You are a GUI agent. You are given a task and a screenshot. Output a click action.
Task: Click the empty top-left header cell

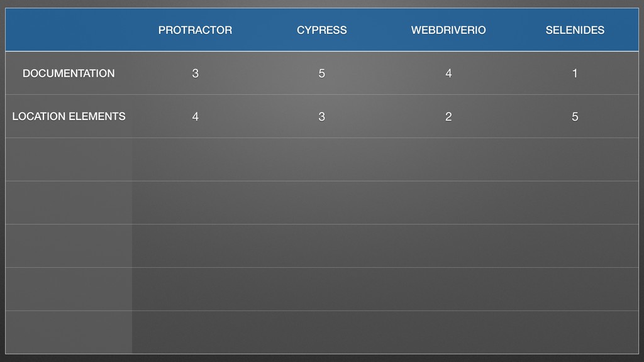click(69, 30)
